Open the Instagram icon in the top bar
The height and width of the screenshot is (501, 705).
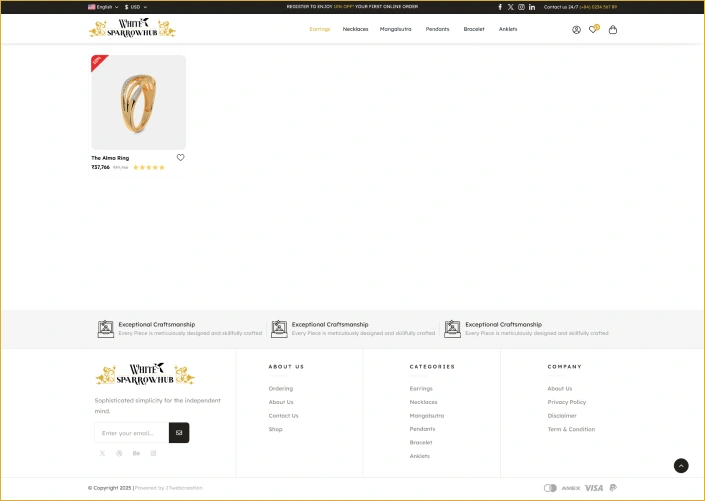521,7
